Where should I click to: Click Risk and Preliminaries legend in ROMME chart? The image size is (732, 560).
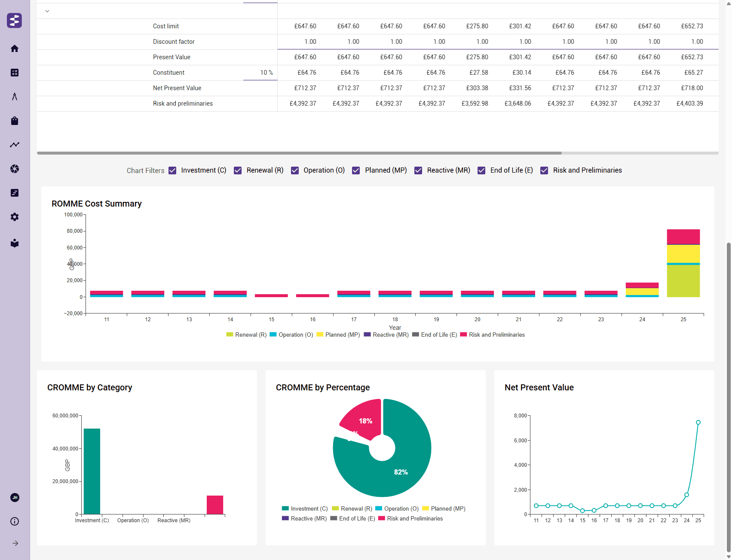(492, 335)
